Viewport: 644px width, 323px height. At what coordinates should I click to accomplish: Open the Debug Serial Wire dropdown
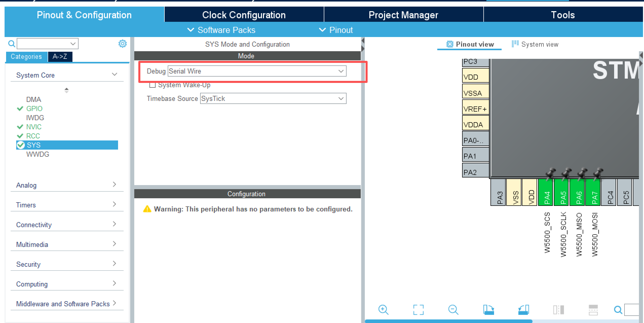tap(257, 71)
